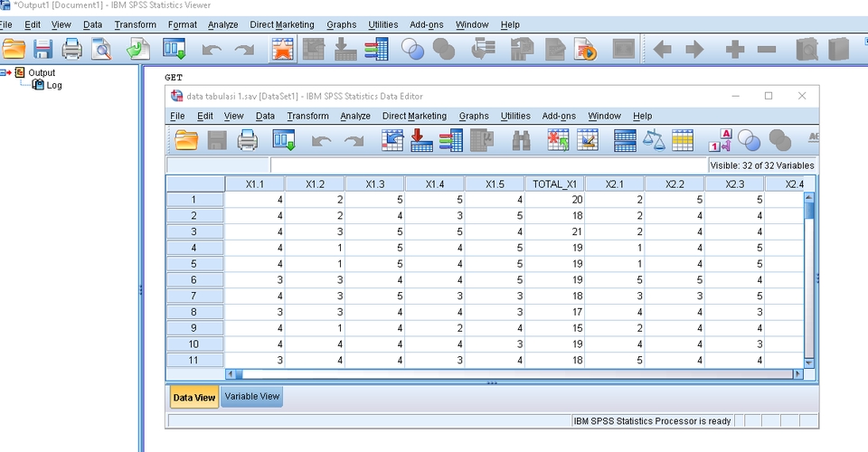Click Variables icon in Viewer toolbar

(x=376, y=49)
